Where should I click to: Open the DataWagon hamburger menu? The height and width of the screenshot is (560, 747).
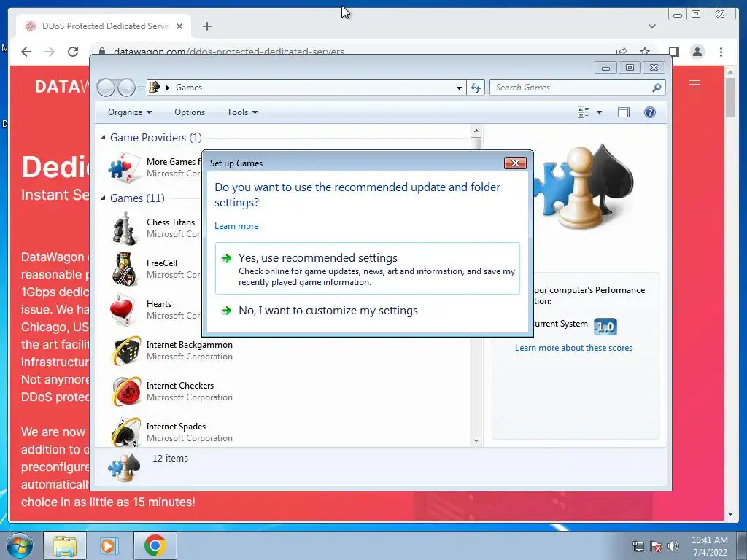(x=694, y=85)
